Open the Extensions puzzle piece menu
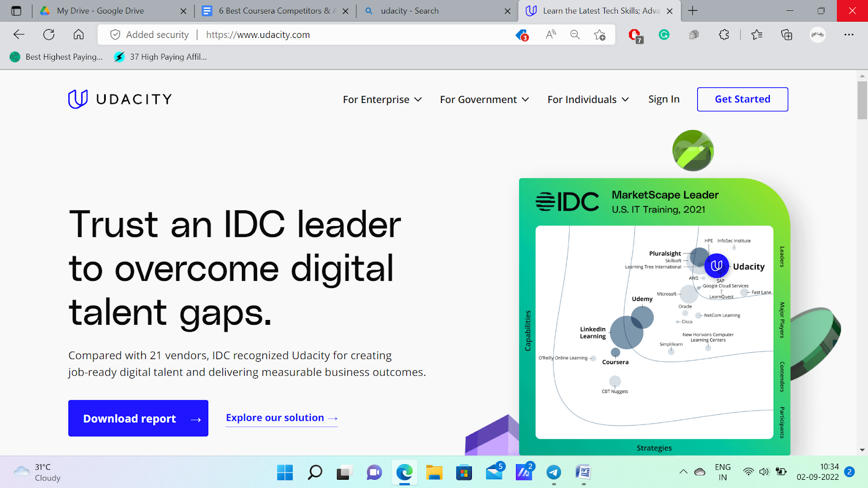This screenshot has width=868, height=488. coord(724,35)
